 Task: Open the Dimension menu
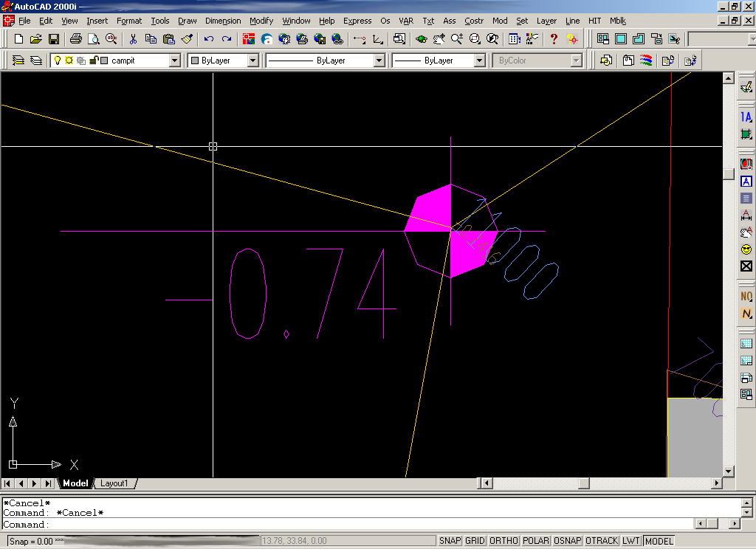click(223, 21)
